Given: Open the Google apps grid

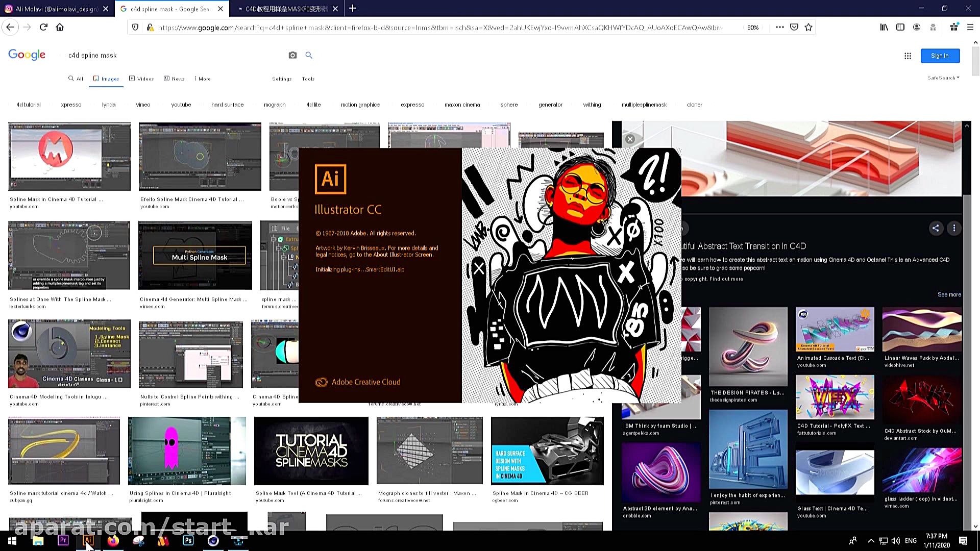Looking at the screenshot, I should [908, 56].
